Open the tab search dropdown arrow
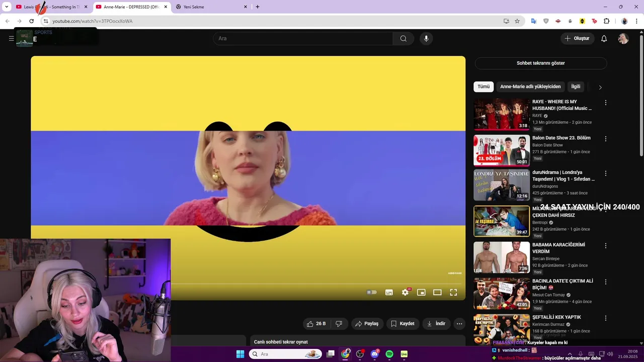The image size is (644, 362). pyautogui.click(x=7, y=7)
